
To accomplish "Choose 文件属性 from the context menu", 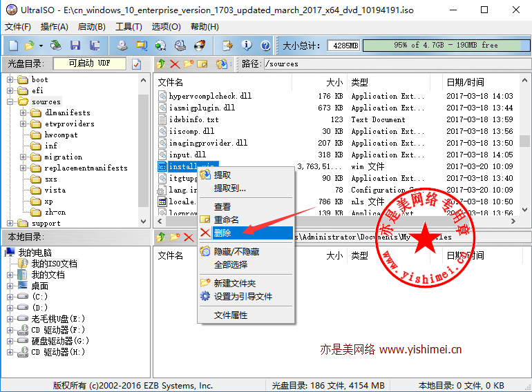I will pyautogui.click(x=246, y=315).
